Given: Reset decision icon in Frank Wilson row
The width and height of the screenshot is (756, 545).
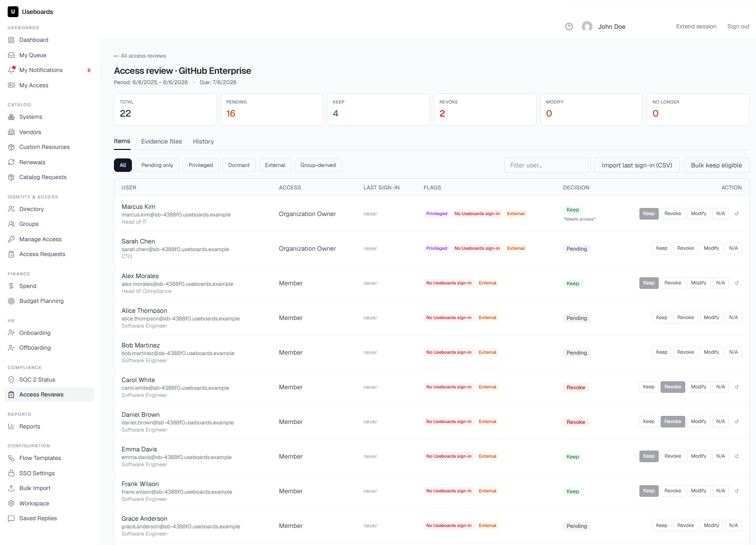Looking at the screenshot, I should pyautogui.click(x=737, y=491).
